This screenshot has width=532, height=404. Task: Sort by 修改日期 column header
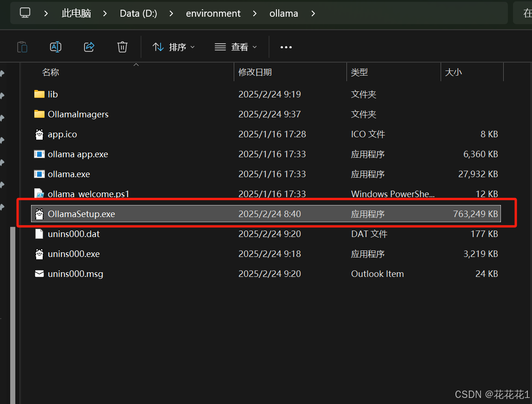click(255, 72)
